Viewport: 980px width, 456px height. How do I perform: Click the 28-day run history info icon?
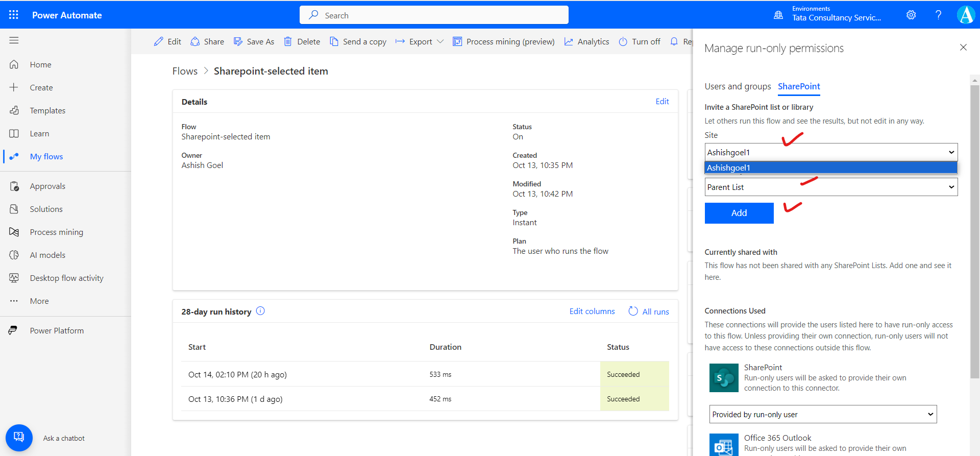[260, 311]
